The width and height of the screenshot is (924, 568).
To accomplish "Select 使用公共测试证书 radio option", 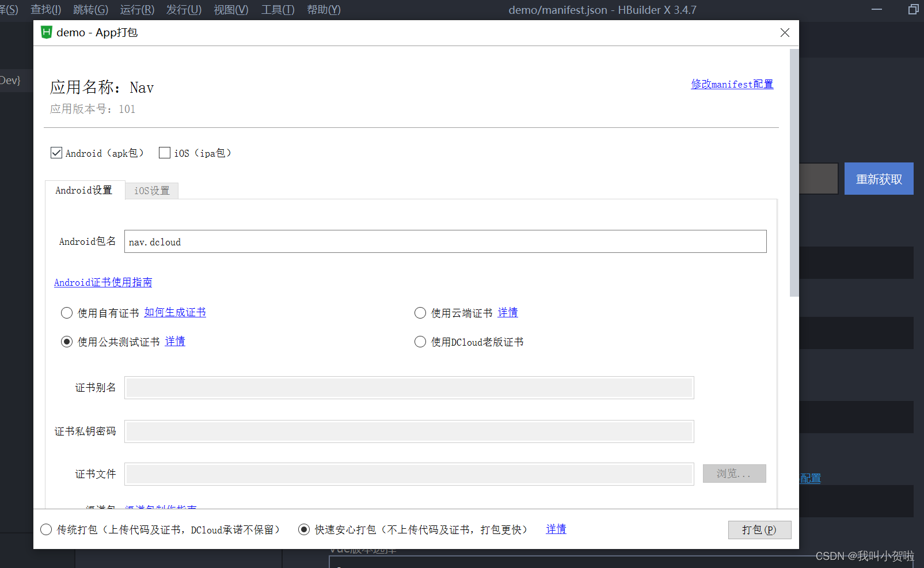I will click(67, 342).
